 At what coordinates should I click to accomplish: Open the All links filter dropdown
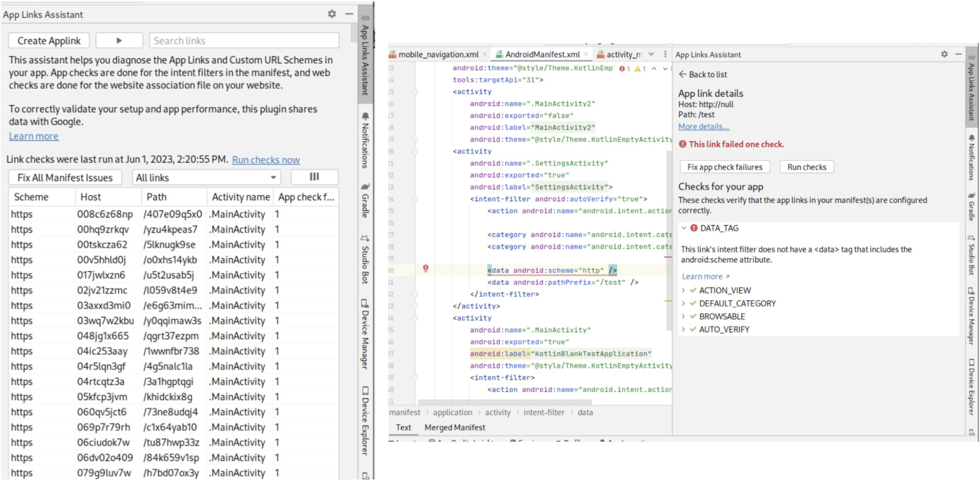[x=273, y=177]
